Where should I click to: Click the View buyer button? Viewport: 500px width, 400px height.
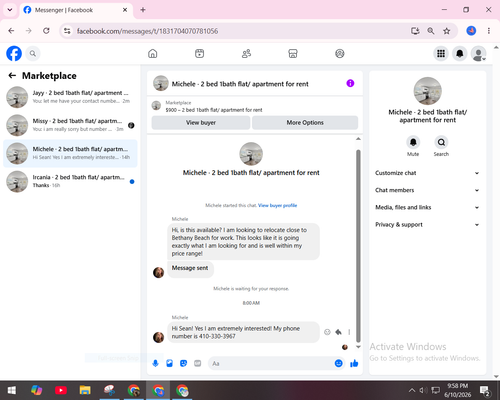(201, 123)
